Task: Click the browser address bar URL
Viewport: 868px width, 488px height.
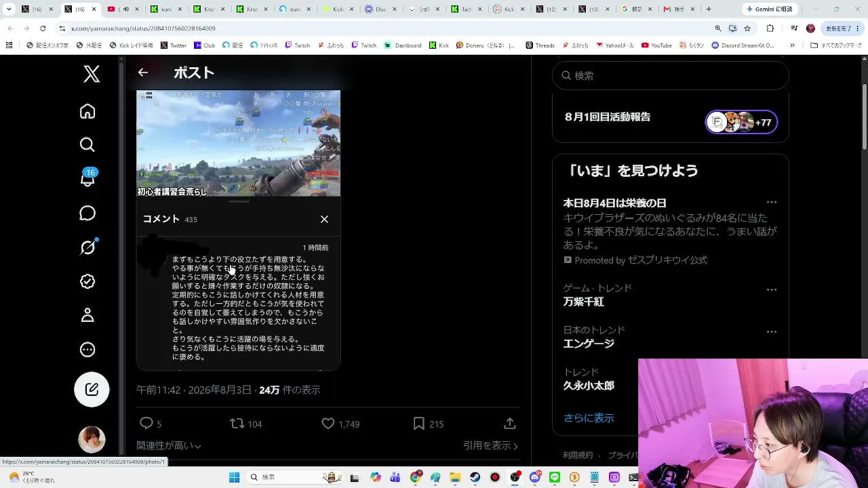Action: 144,28
